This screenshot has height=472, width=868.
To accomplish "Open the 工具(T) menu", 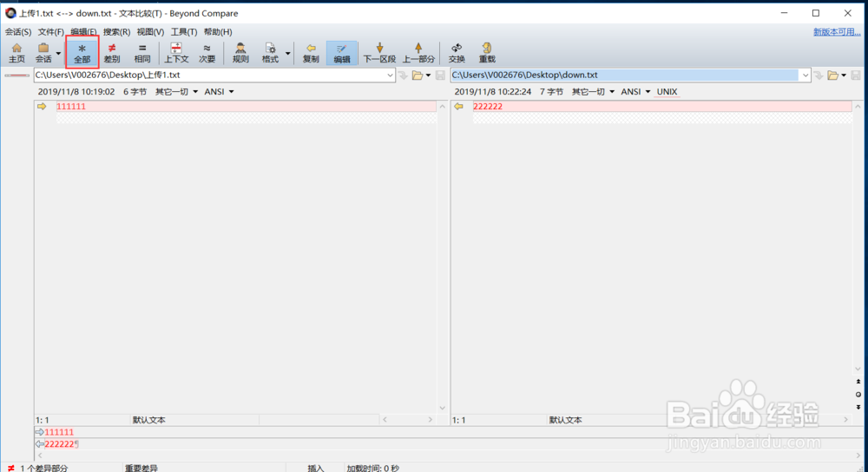I will 184,32.
